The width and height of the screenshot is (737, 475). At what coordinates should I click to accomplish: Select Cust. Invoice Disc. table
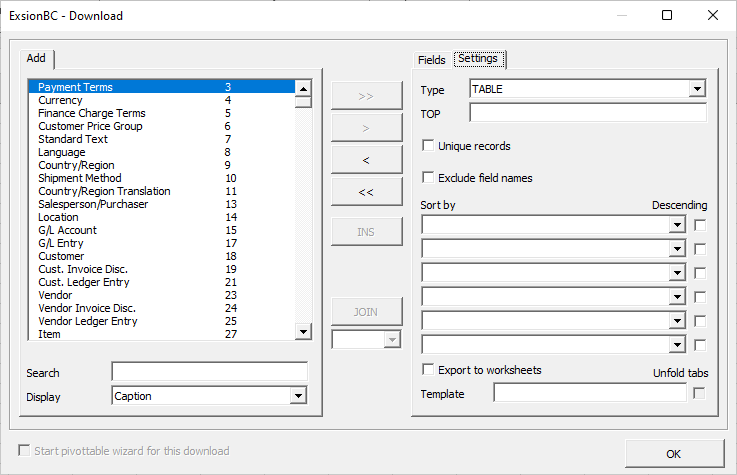pos(161,269)
